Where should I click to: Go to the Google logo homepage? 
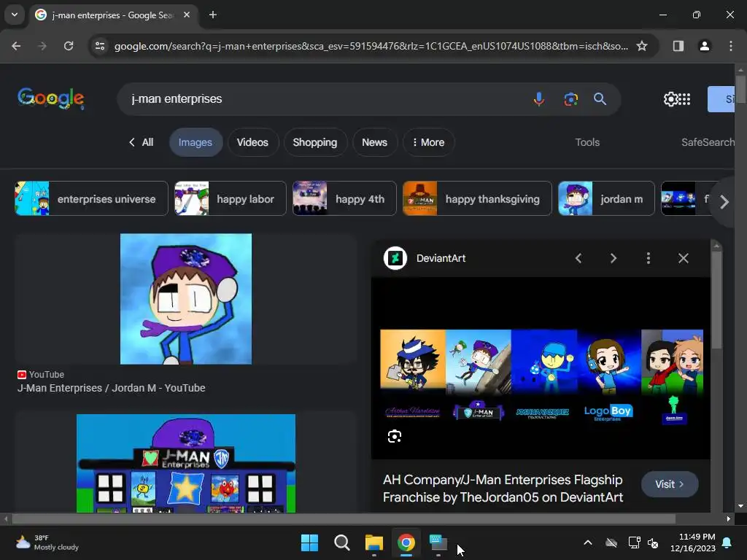tap(51, 98)
